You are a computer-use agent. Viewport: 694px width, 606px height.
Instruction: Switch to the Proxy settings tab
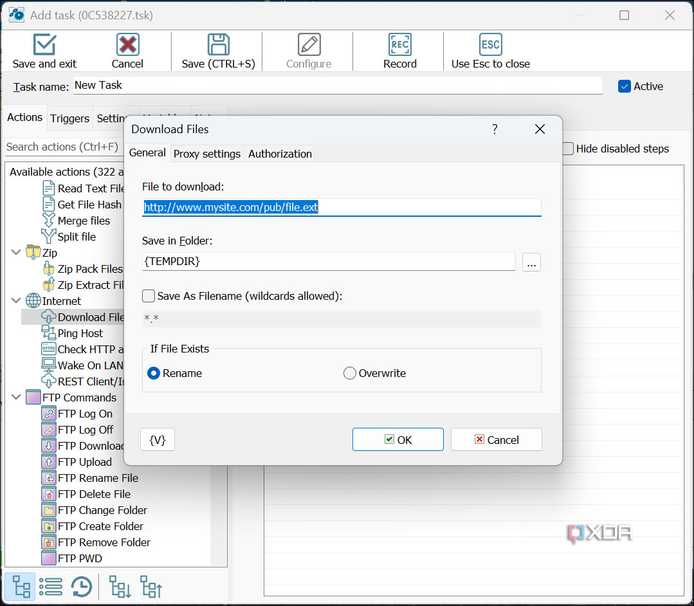click(x=207, y=154)
